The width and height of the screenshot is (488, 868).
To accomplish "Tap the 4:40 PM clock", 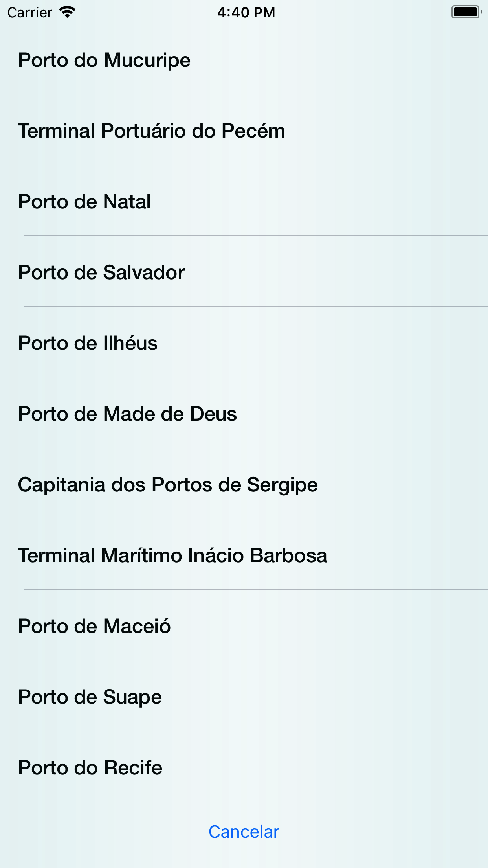I will tap(246, 13).
